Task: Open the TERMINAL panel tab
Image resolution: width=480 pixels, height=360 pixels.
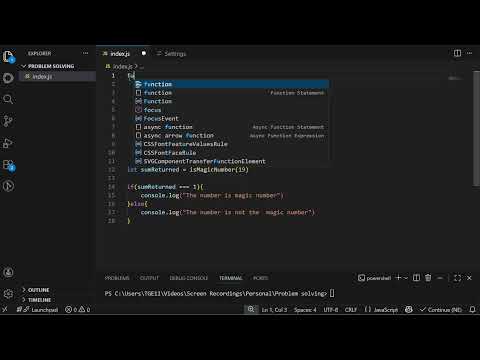Action: point(230,278)
